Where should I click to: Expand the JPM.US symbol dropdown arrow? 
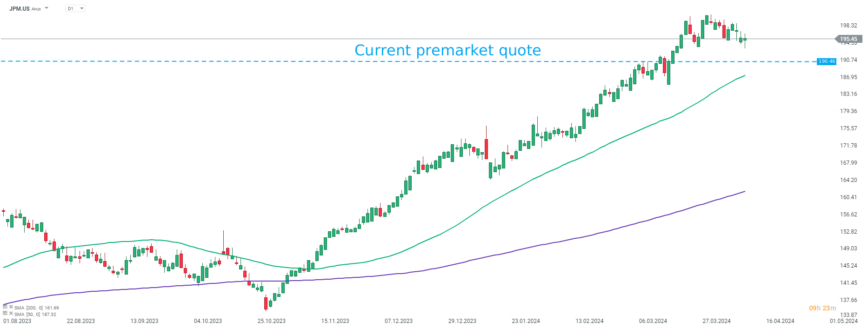tap(47, 8)
